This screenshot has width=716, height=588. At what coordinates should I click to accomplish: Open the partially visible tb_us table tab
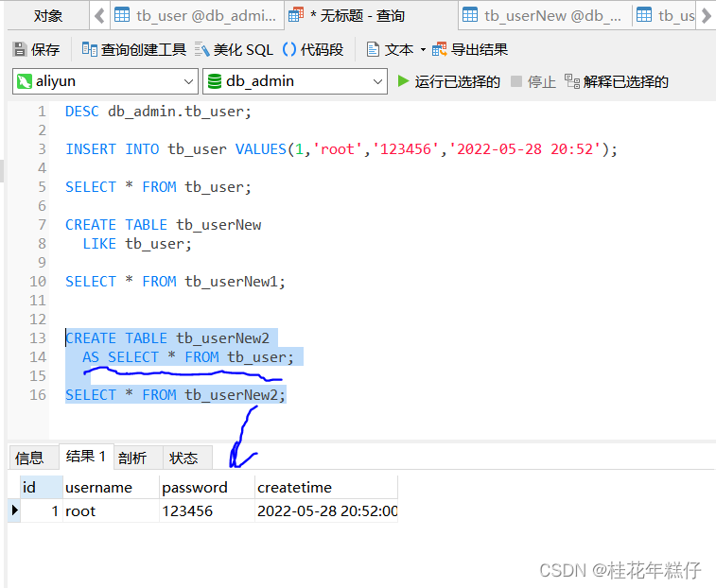[x=665, y=16]
